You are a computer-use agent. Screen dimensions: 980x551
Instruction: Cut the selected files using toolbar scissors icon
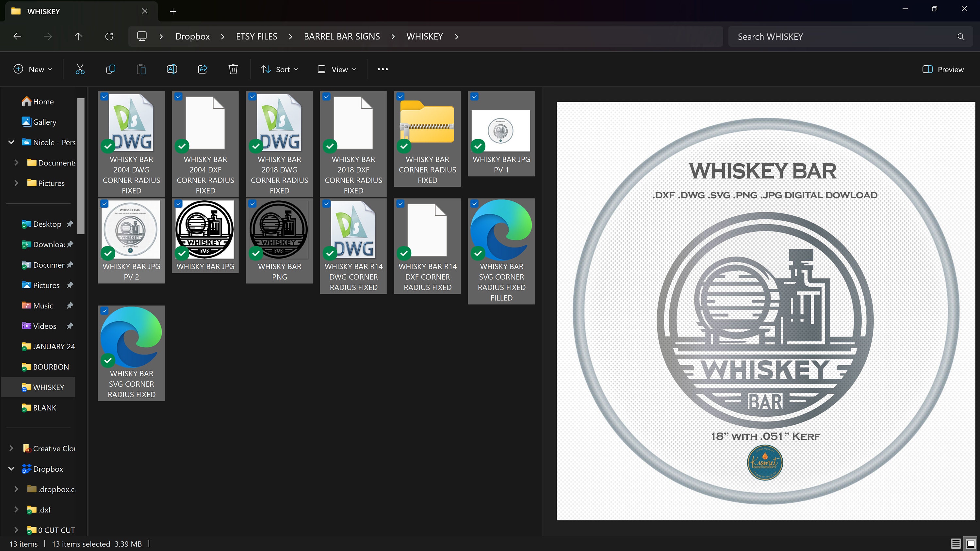pos(80,69)
